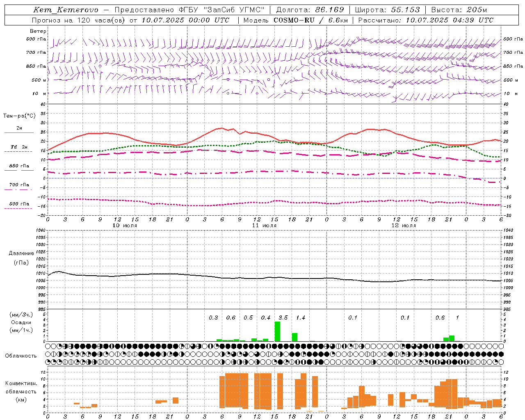The image size is (525, 420).
Task: Click the solid red line under 2м legend
Action: coord(19,133)
